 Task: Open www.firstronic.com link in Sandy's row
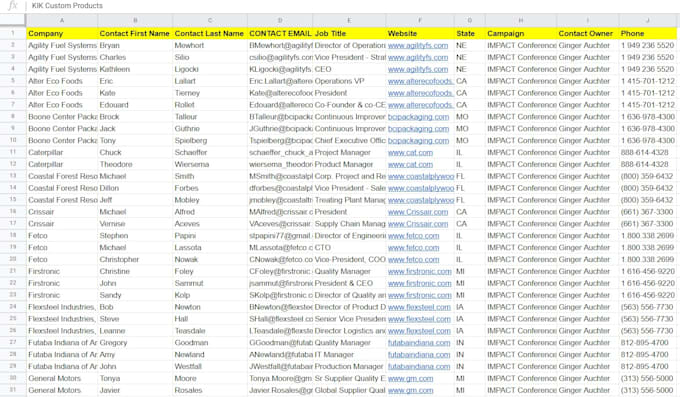click(x=419, y=295)
